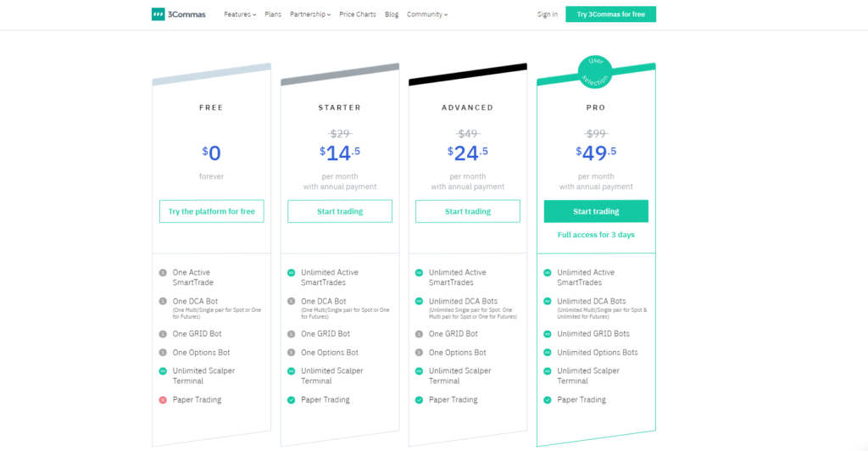Screen dimensions: 868x451
Task: Click Sign in link
Action: coord(548,14)
